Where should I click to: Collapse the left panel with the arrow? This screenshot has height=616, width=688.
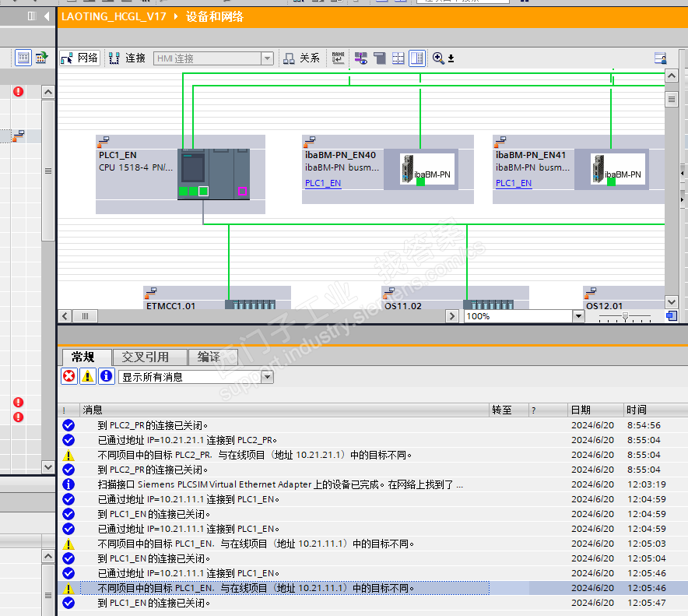click(x=47, y=16)
